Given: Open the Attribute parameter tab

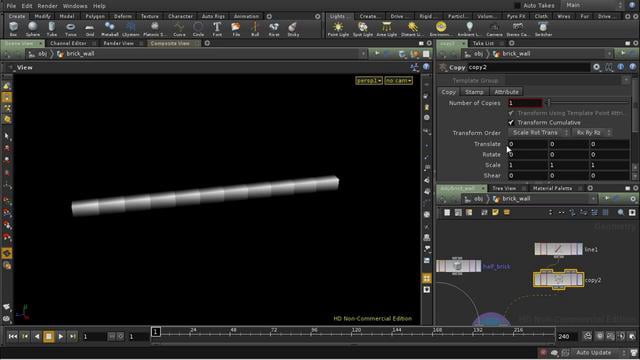Looking at the screenshot, I should tap(506, 92).
